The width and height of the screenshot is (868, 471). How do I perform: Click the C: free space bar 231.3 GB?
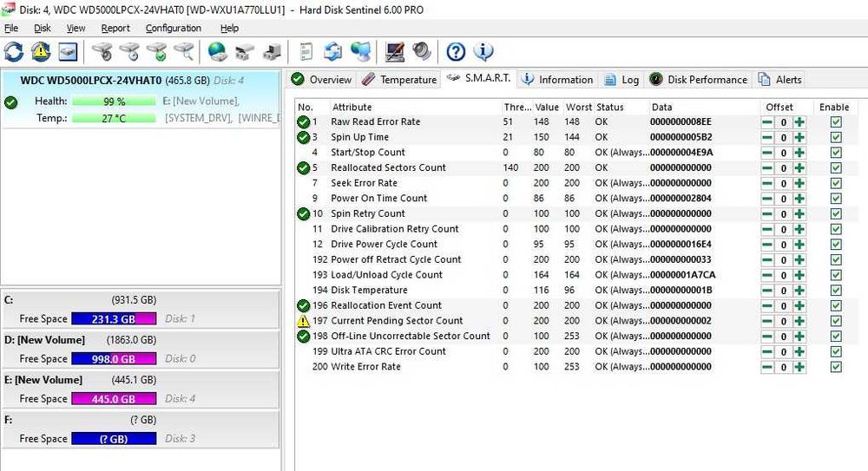[114, 319]
